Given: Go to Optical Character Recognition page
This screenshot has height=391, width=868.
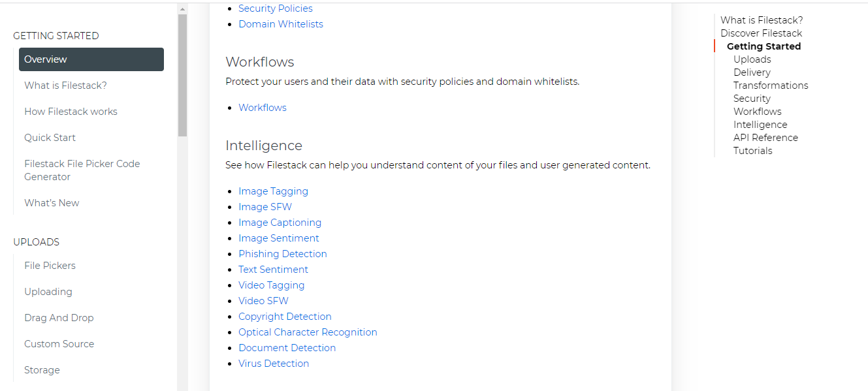Looking at the screenshot, I should (308, 332).
